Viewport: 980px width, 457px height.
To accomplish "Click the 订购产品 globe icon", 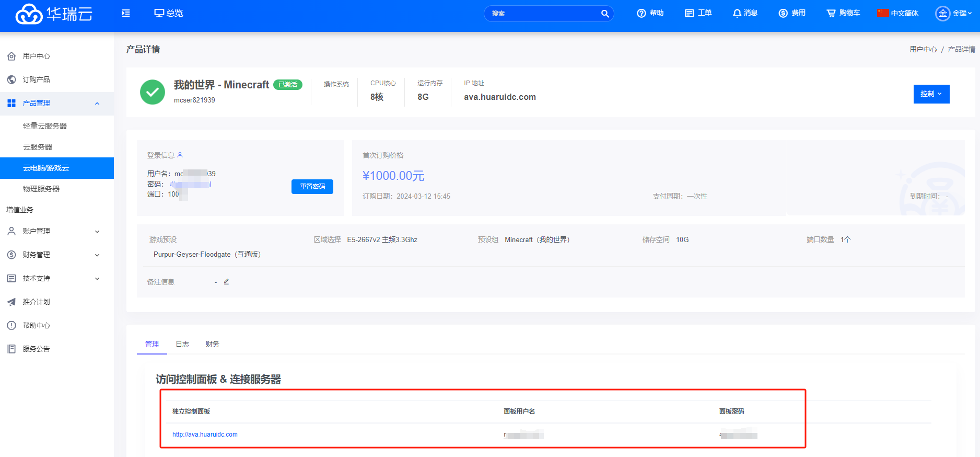I will (11, 79).
